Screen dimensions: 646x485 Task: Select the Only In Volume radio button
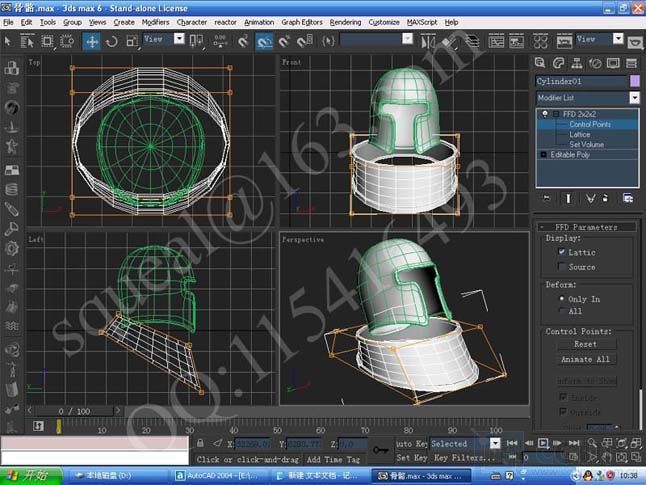[562, 298]
